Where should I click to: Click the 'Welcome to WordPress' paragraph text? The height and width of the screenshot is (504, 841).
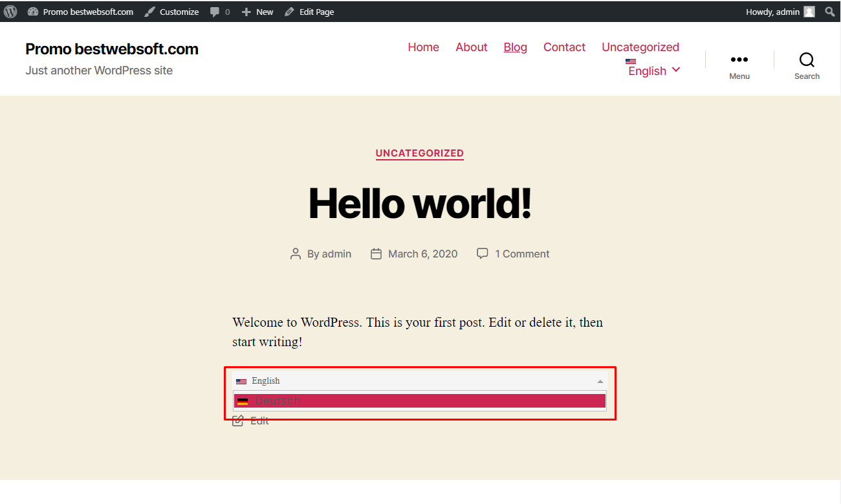coord(418,332)
